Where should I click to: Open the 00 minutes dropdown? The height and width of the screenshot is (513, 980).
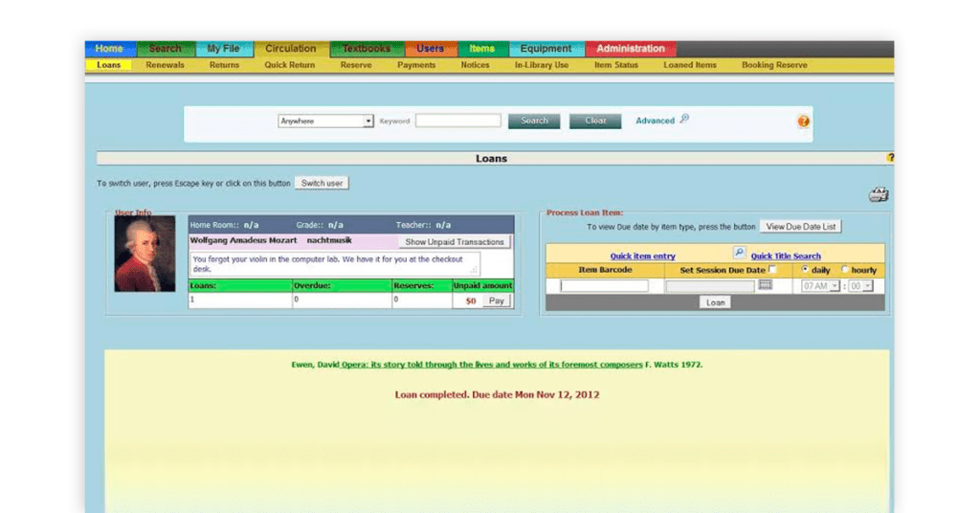pos(860,285)
